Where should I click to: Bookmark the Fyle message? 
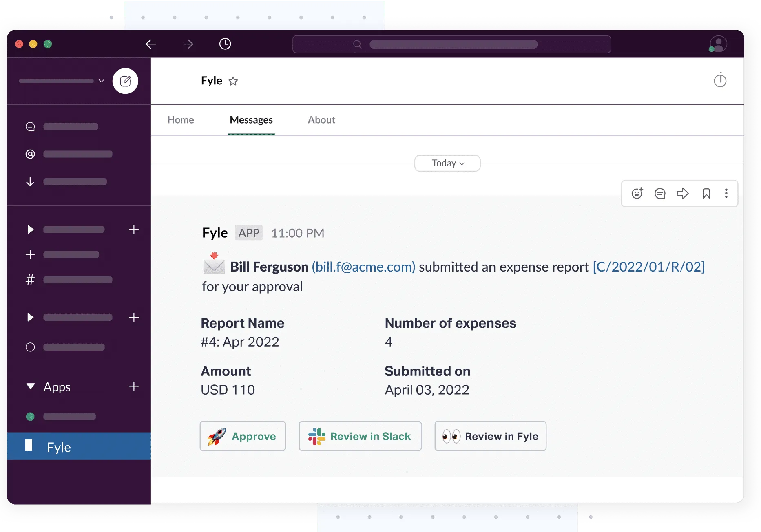click(706, 193)
